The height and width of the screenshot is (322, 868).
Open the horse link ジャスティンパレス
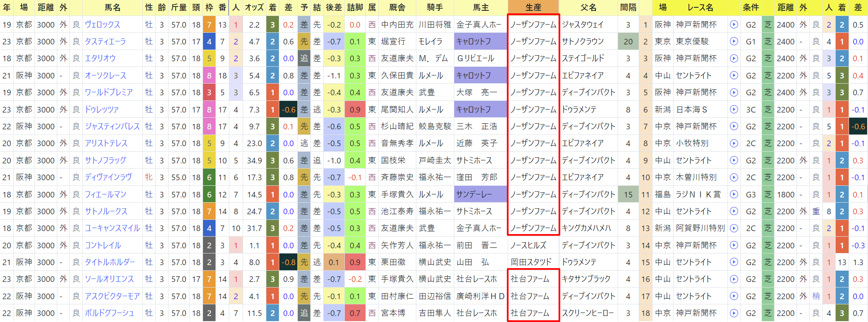(x=112, y=126)
